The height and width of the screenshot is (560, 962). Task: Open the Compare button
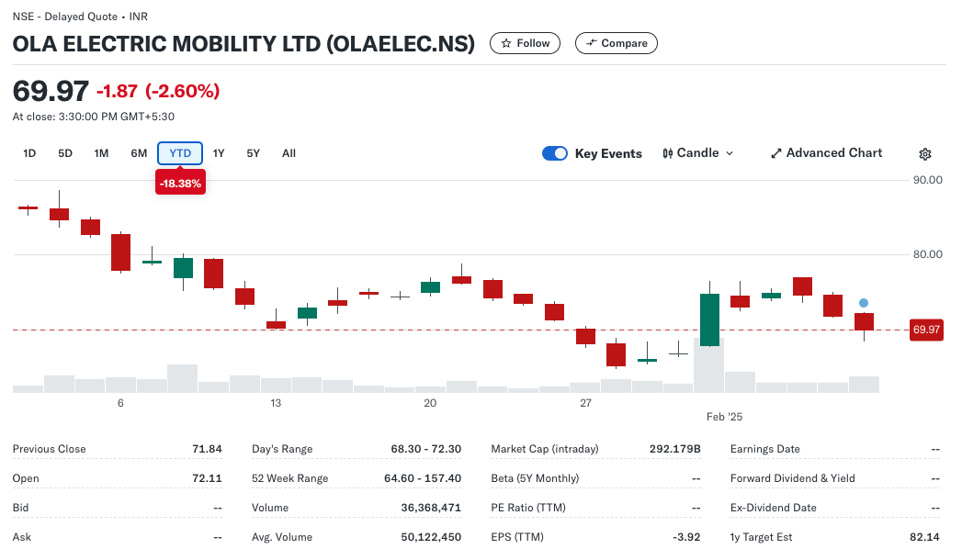(x=616, y=43)
